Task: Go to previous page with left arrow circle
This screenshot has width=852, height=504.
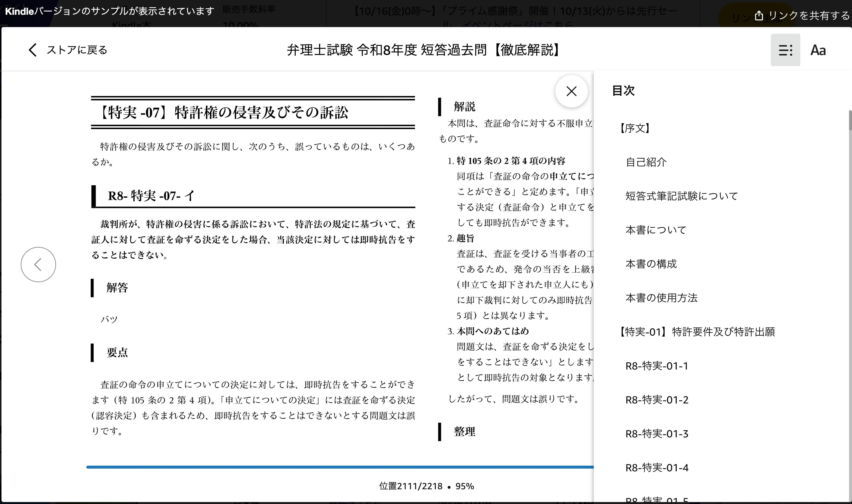Action: click(x=38, y=264)
